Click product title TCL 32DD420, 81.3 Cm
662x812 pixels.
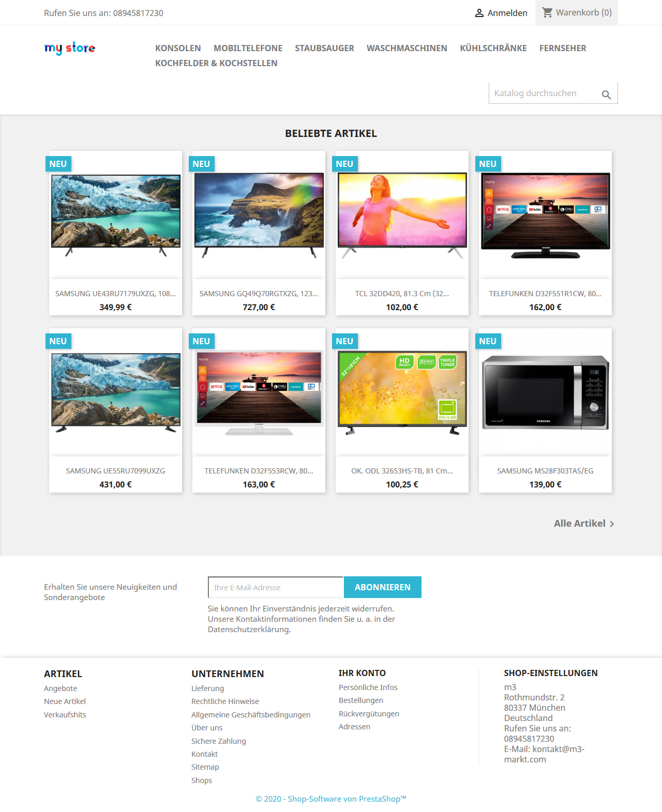[x=402, y=294]
